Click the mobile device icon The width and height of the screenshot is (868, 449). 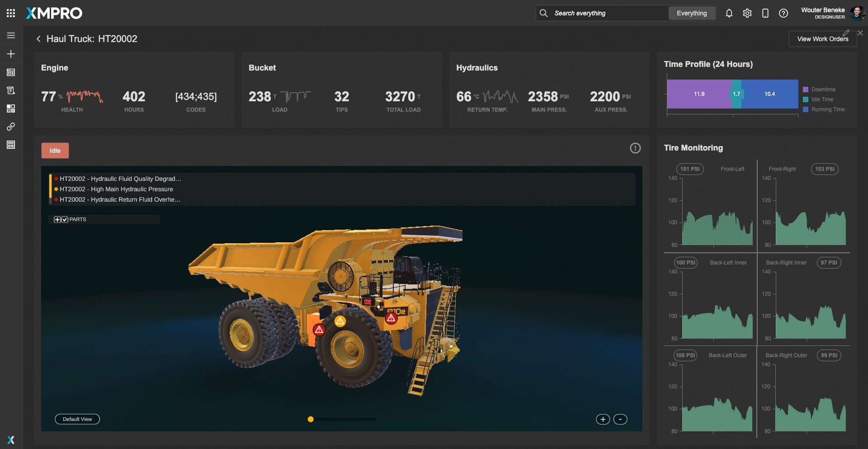(765, 13)
